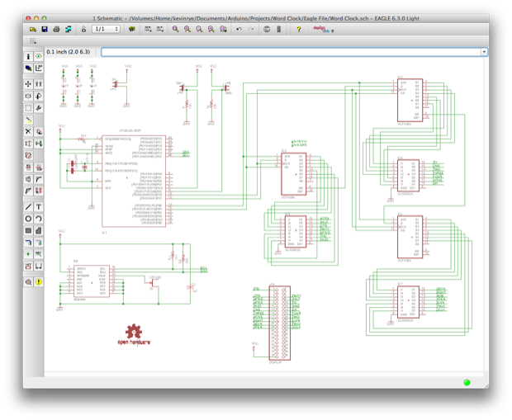The width and height of the screenshot is (512, 420).
Task: Run a script file icon
Action: pyautogui.click(x=148, y=30)
